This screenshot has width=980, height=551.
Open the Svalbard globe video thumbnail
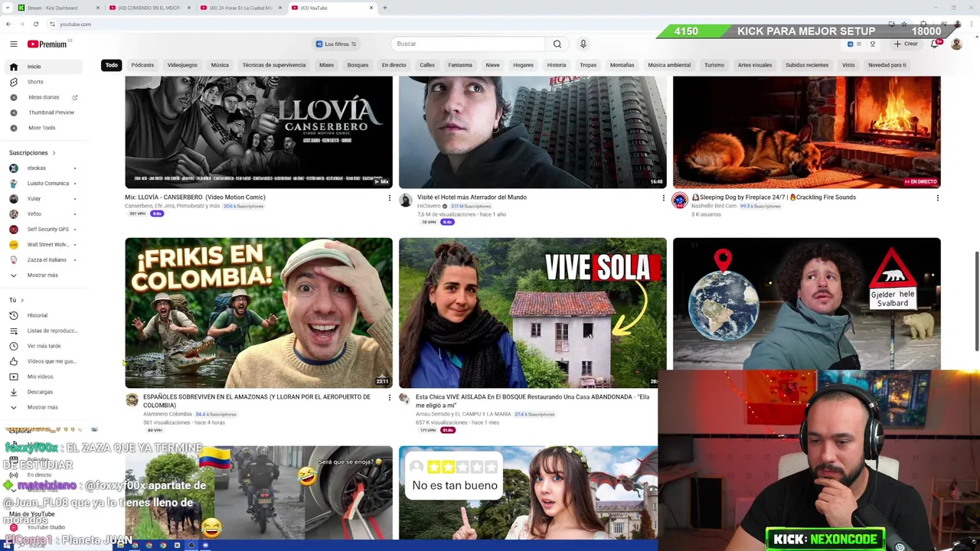point(806,304)
